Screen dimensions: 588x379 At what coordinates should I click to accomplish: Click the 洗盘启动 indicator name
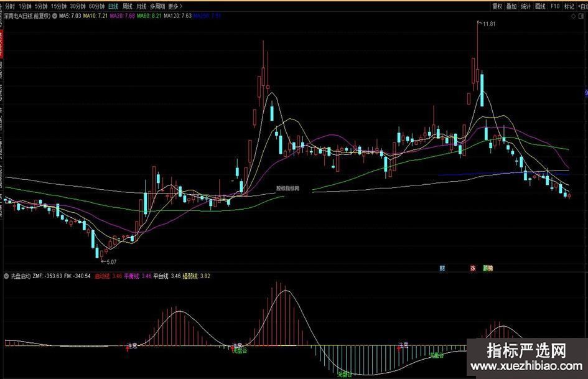coord(21,276)
